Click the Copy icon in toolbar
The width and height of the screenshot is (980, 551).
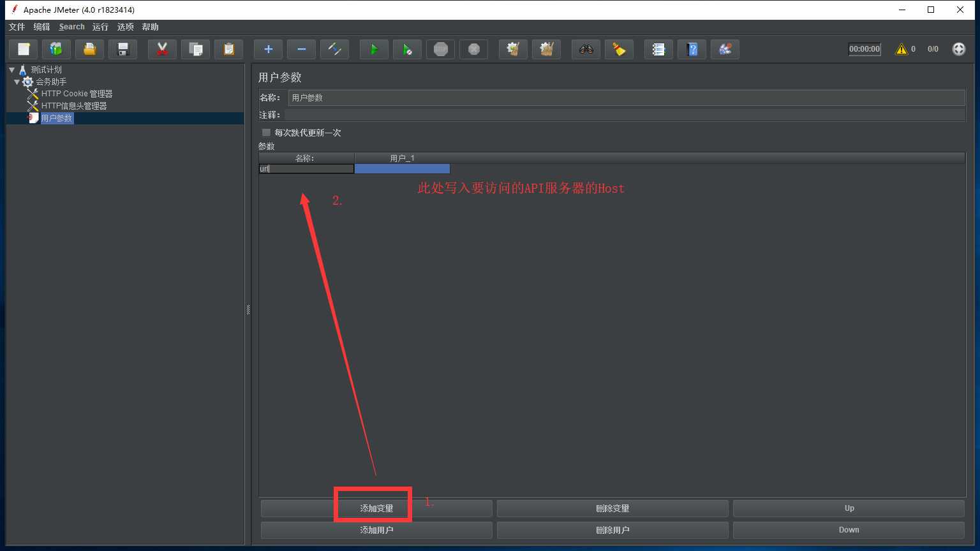[x=195, y=49]
